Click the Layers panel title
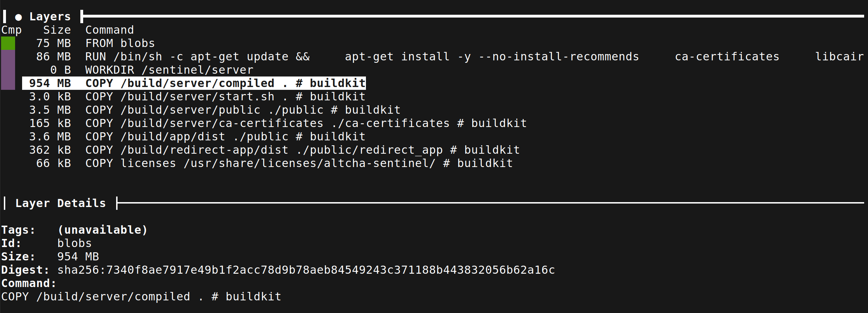This screenshot has height=313, width=868. click(x=50, y=16)
